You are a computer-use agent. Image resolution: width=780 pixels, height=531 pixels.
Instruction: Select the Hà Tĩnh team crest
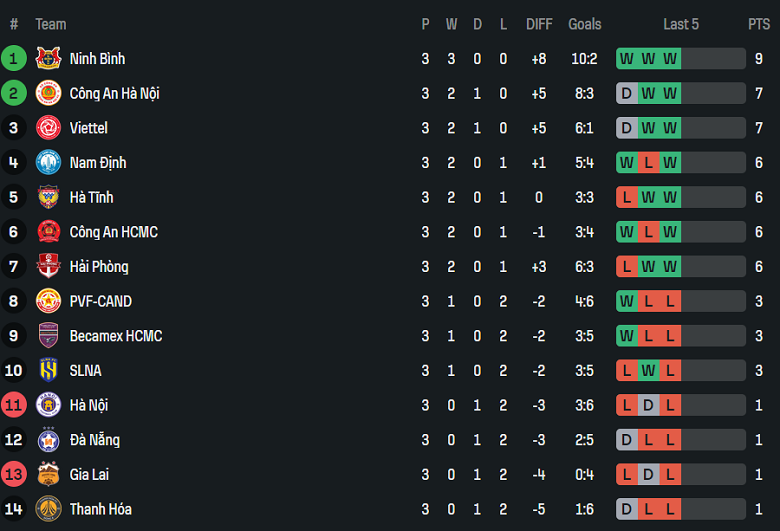pos(48,197)
